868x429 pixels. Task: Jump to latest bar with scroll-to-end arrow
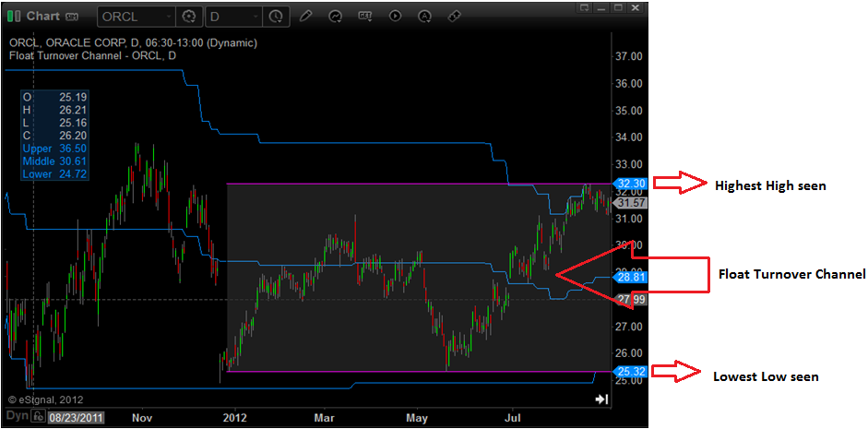click(x=602, y=399)
